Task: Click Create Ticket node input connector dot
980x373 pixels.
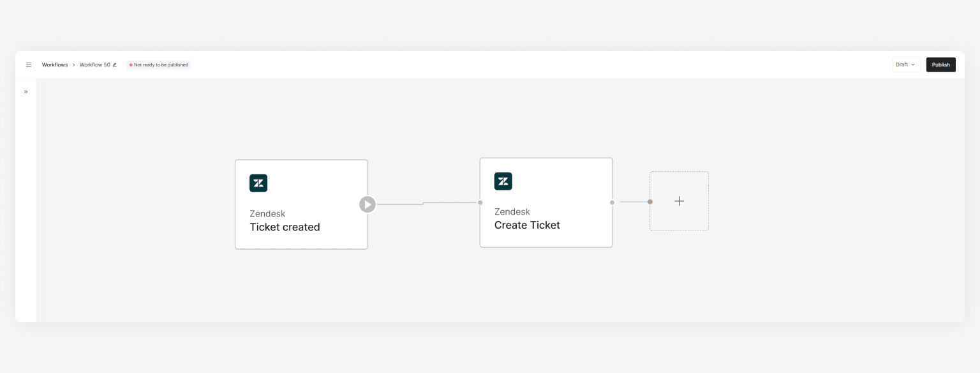Action: pos(480,202)
